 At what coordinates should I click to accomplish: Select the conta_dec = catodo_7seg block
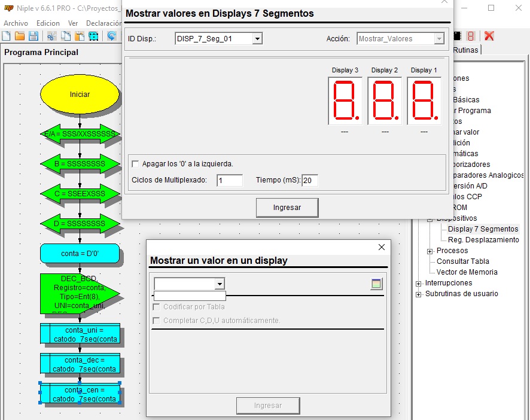(x=80, y=364)
